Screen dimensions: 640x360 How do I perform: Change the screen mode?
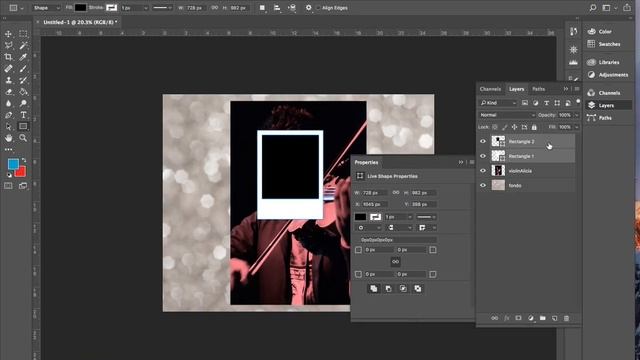[23, 186]
